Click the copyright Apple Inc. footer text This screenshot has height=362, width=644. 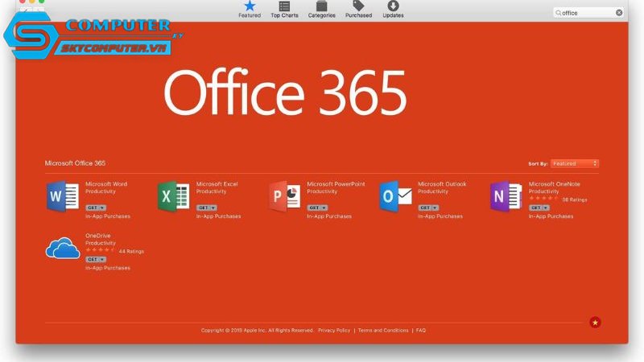(257, 330)
